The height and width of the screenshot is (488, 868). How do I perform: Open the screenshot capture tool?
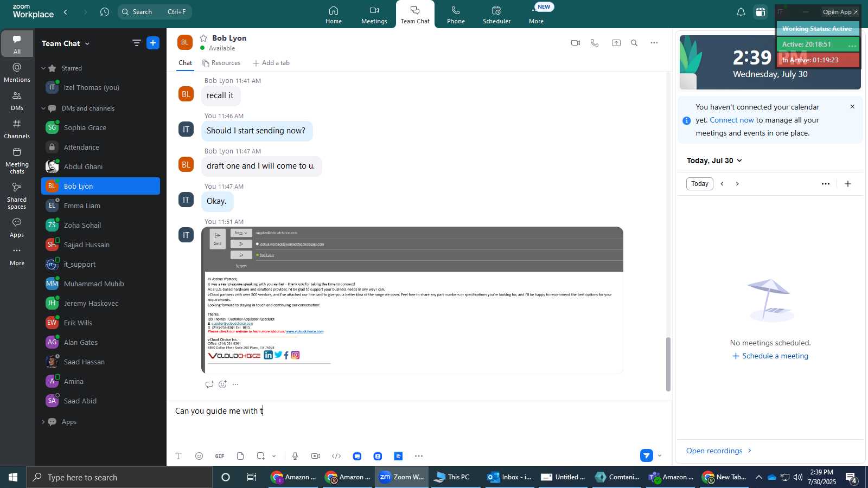[261, 456]
